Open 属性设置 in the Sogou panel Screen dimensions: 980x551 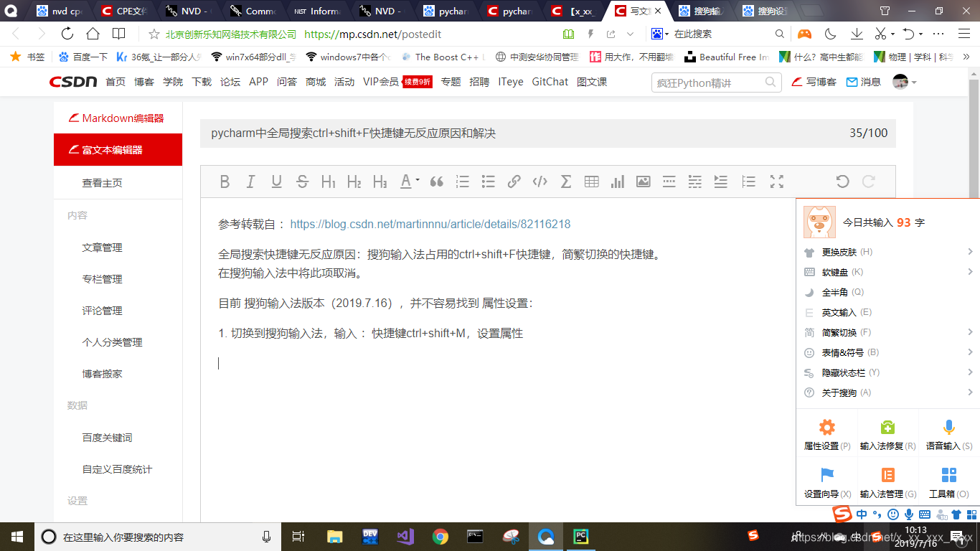[826, 433]
